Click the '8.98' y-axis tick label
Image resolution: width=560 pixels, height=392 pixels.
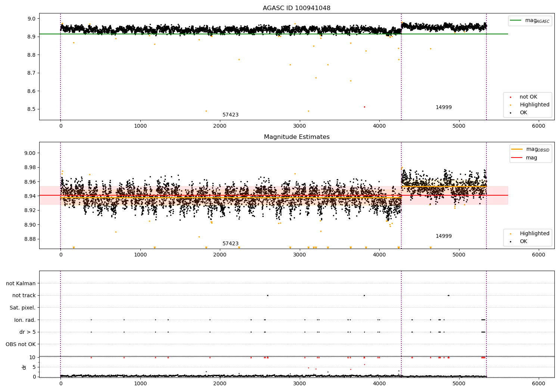click(29, 168)
